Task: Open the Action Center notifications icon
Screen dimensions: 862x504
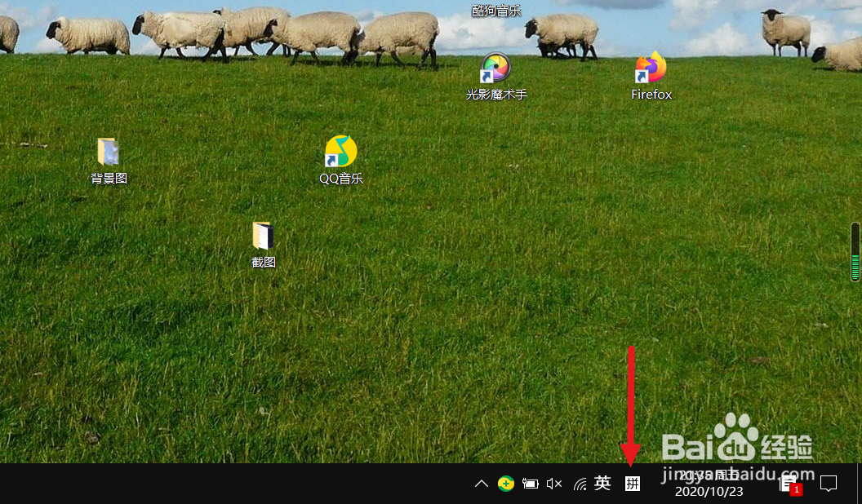Action: point(828,484)
